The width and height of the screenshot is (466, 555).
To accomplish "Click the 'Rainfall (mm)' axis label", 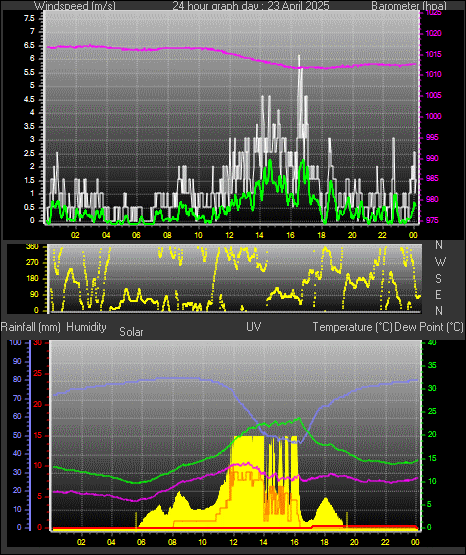I will (x=31, y=327).
